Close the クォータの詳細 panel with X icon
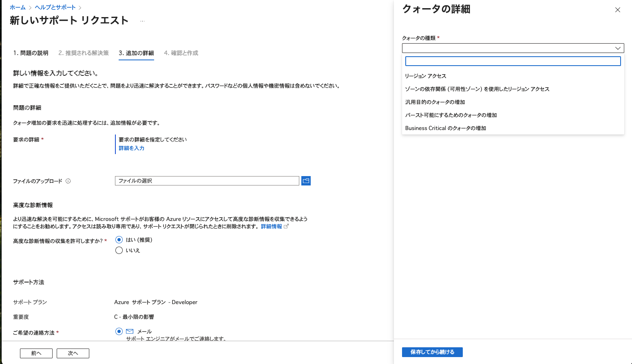This screenshot has width=632, height=364. (618, 9)
